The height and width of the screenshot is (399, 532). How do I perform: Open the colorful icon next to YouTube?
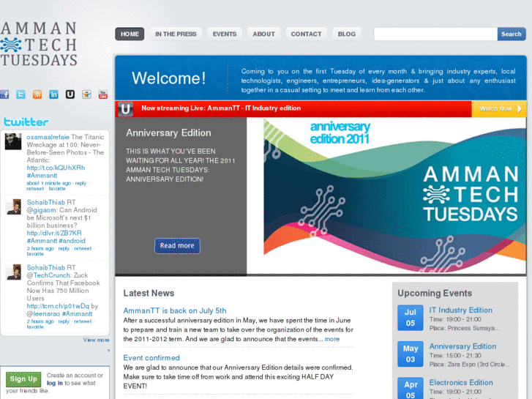coord(86,94)
